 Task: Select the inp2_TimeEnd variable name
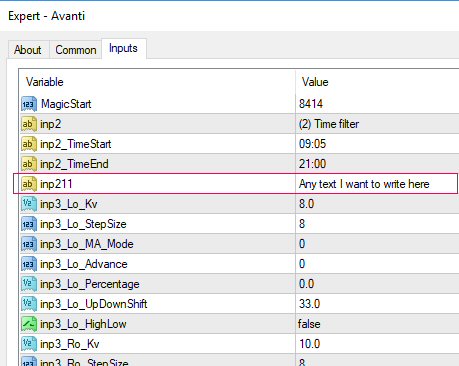[74, 164]
